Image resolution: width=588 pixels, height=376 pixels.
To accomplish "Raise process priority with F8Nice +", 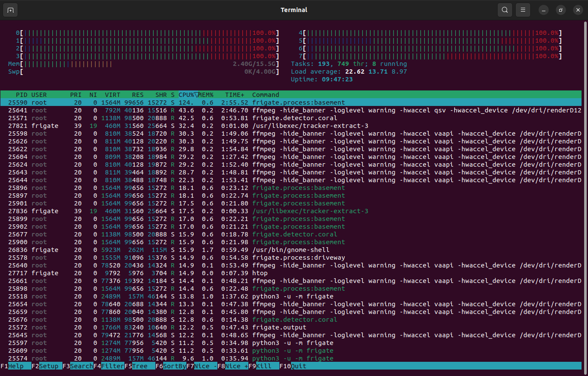I will tap(232, 366).
